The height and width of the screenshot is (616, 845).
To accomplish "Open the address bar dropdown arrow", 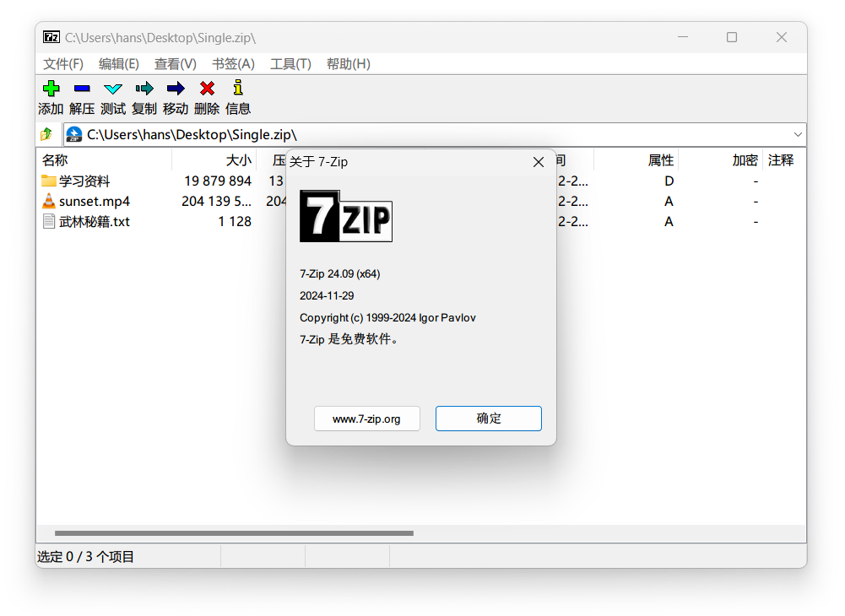I will (x=797, y=134).
